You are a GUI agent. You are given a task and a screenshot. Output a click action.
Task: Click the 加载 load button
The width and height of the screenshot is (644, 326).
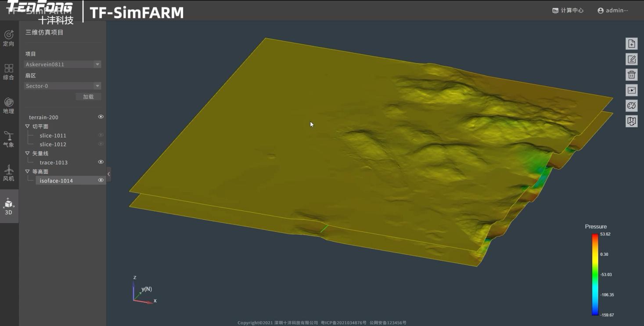coord(88,97)
